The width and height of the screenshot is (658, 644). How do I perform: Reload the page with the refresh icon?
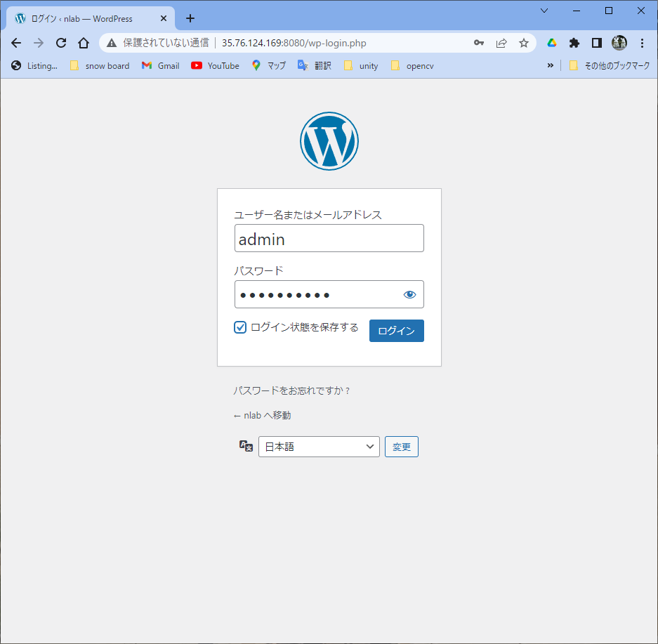[x=61, y=43]
